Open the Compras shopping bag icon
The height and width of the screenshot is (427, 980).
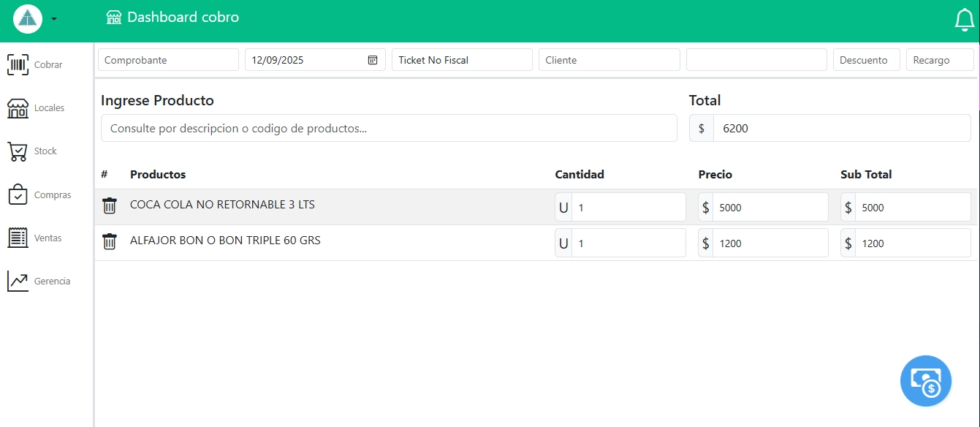tap(18, 195)
